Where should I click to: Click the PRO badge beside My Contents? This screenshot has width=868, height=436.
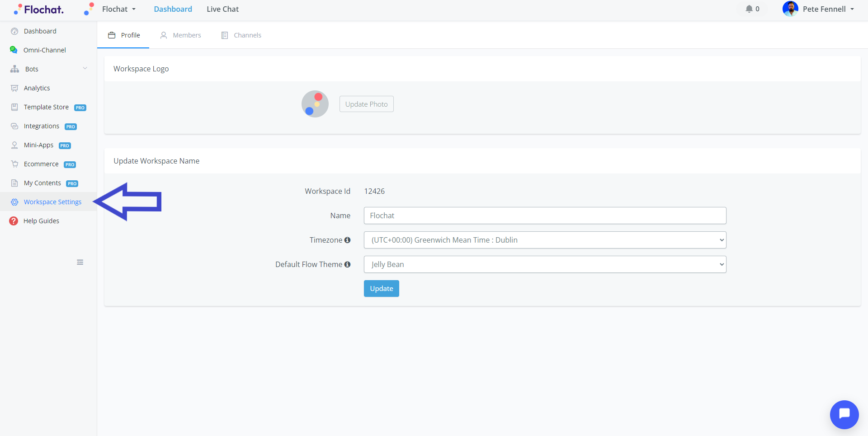pos(72,183)
